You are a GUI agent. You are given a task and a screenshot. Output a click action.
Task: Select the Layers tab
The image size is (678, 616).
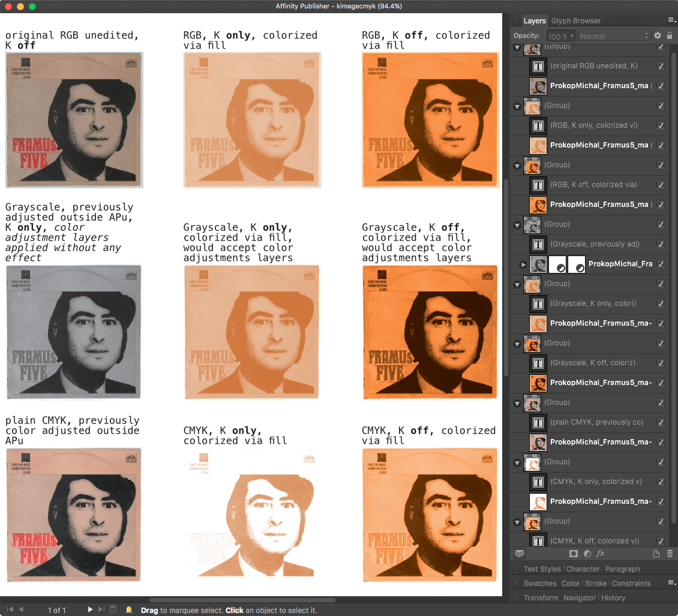[535, 21]
